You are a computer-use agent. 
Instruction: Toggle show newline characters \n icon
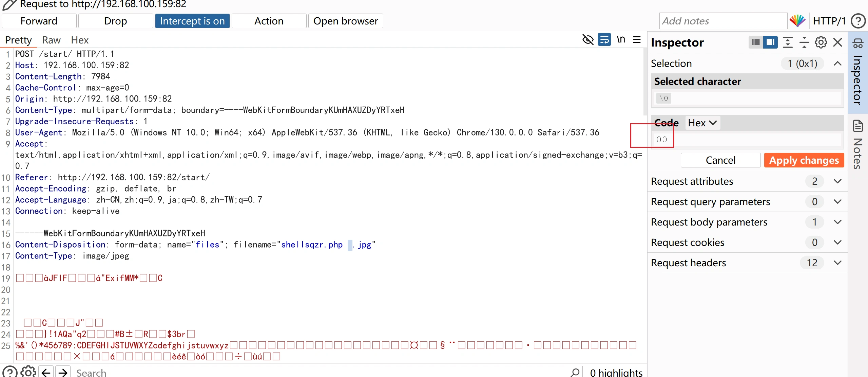(x=621, y=40)
